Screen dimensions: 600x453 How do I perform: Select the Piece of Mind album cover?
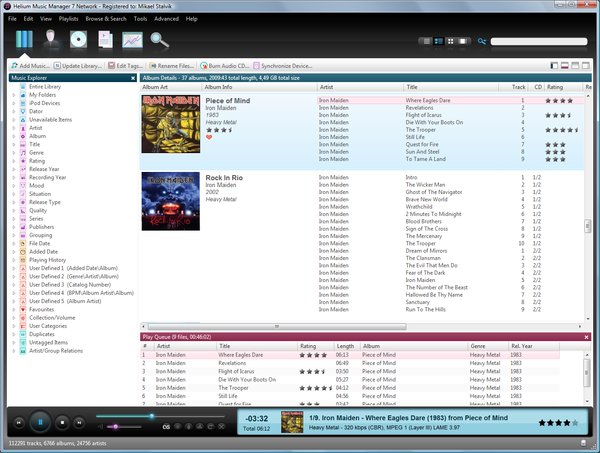click(171, 123)
